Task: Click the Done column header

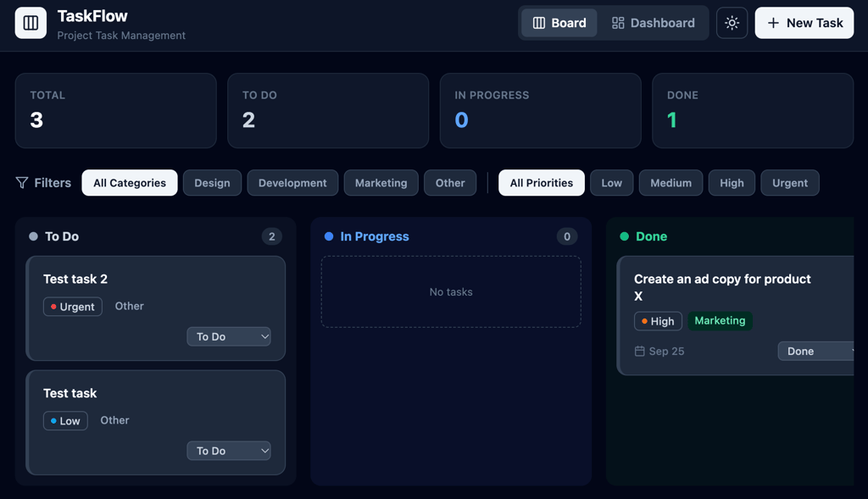Action: (x=651, y=236)
